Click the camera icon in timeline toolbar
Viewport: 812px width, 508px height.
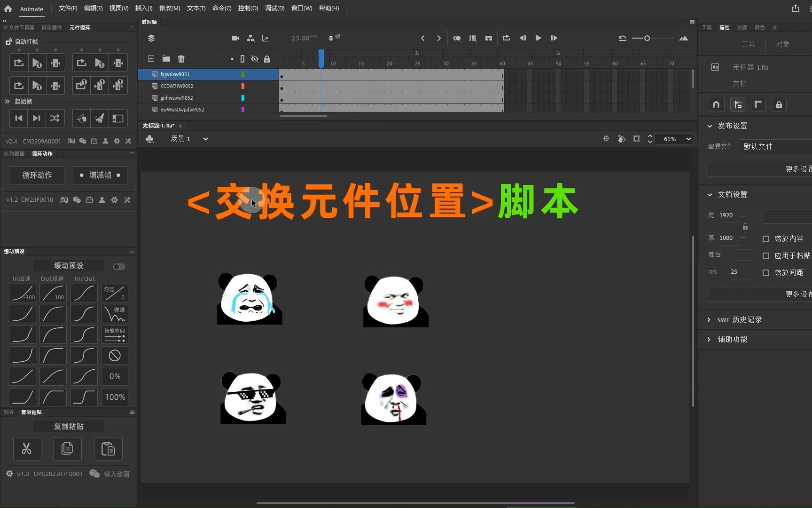click(x=236, y=38)
